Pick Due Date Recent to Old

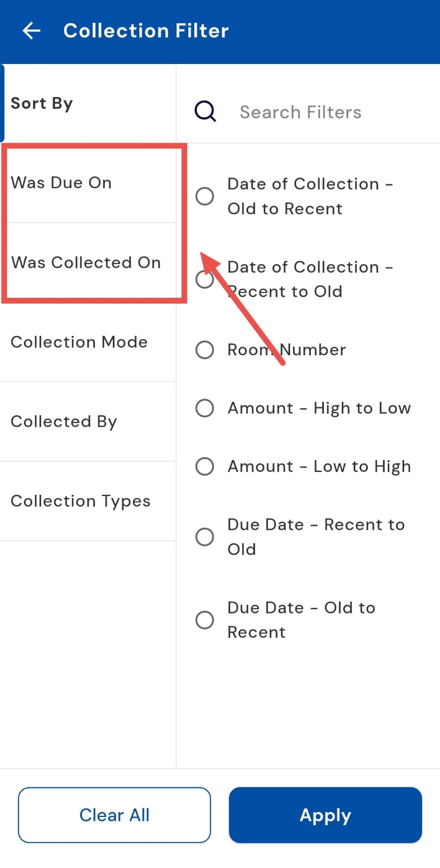205,537
